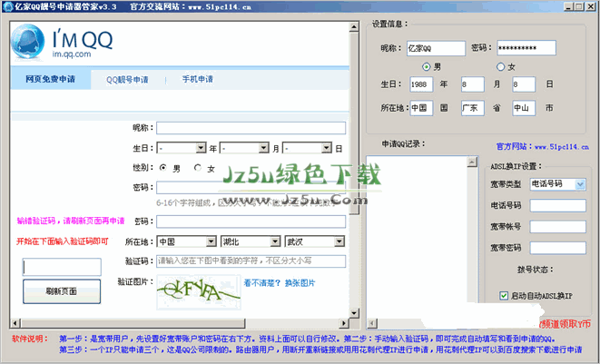600x364 pixels.
Task: Click the 软件说明 label
Action: pos(30,339)
